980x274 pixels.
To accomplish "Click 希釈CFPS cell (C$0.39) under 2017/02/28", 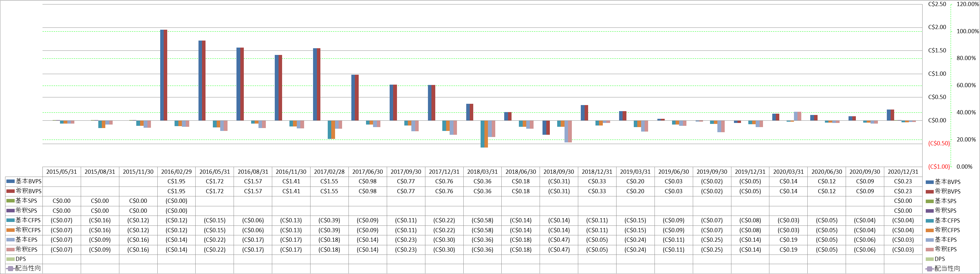I will [x=329, y=230].
